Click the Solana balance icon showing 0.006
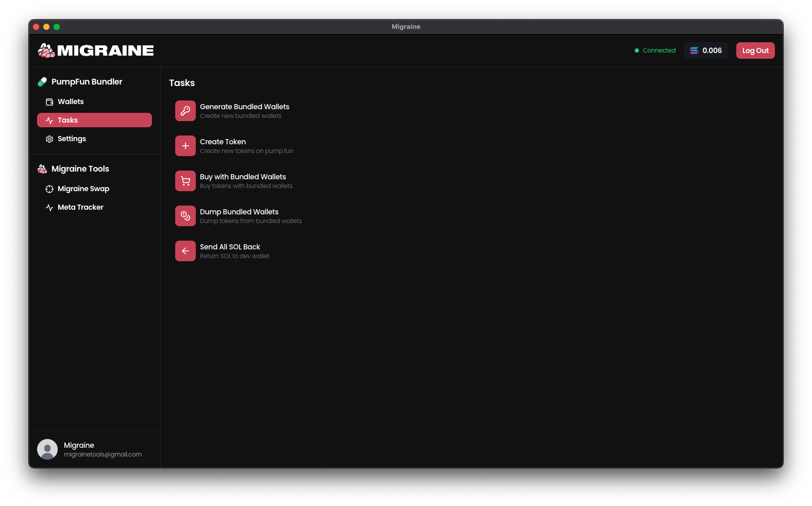Viewport: 812px width, 506px height. point(694,50)
